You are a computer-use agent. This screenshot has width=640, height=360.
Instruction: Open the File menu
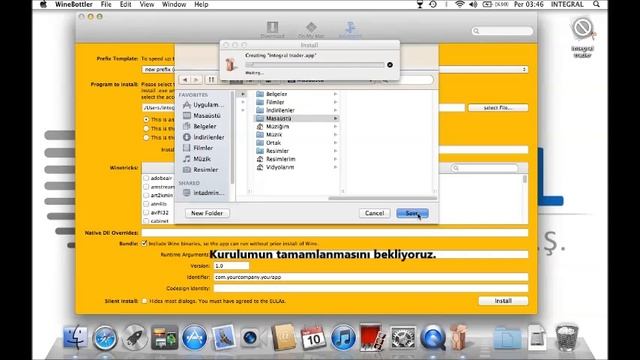pos(106,4)
